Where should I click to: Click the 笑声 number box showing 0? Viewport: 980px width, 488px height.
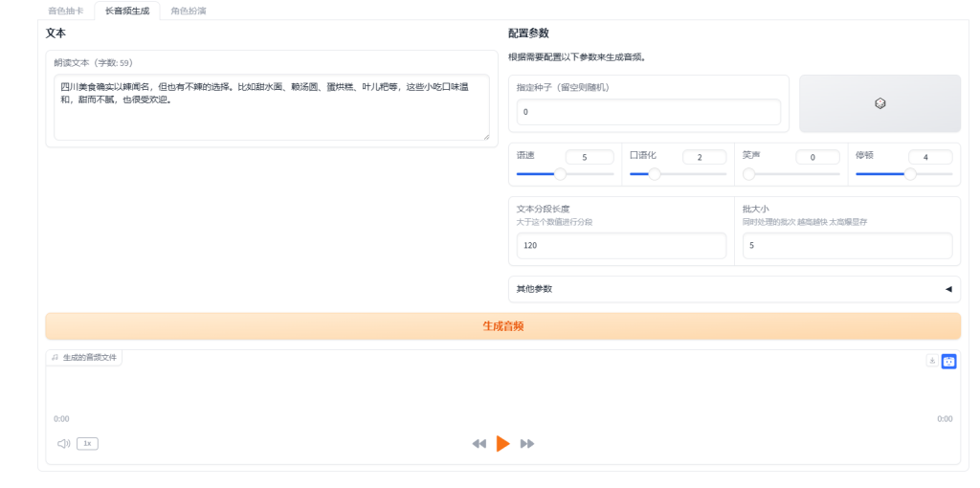(x=817, y=158)
